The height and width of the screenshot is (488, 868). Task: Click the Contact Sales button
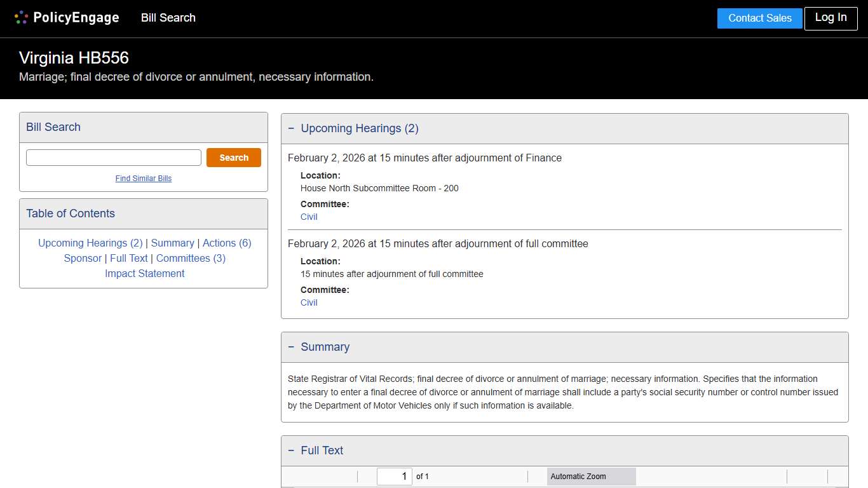click(x=759, y=18)
